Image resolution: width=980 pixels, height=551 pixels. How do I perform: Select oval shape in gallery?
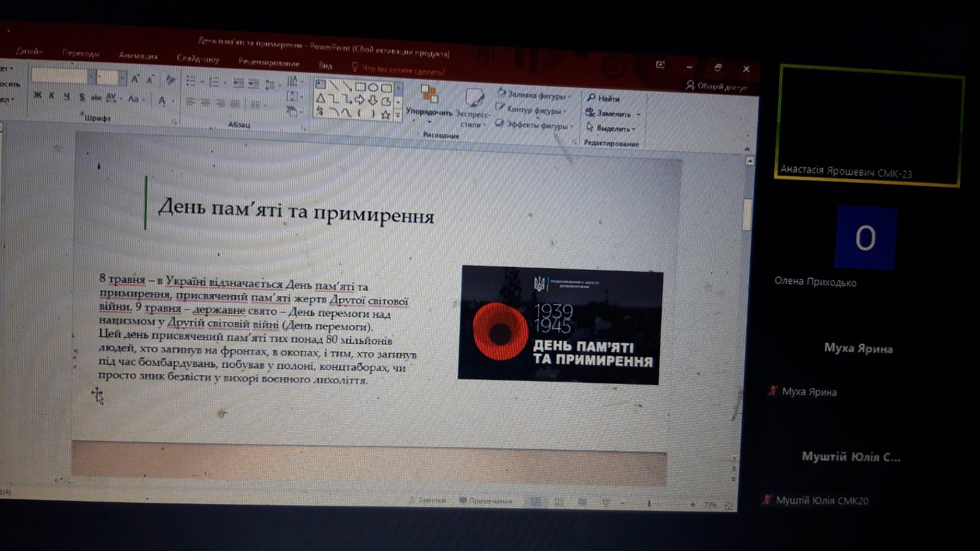pyautogui.click(x=373, y=88)
